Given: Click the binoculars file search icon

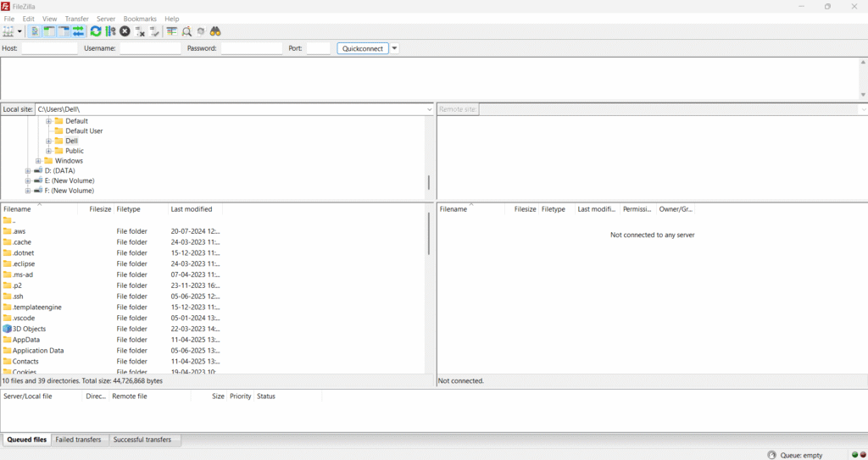Looking at the screenshot, I should coord(215,31).
